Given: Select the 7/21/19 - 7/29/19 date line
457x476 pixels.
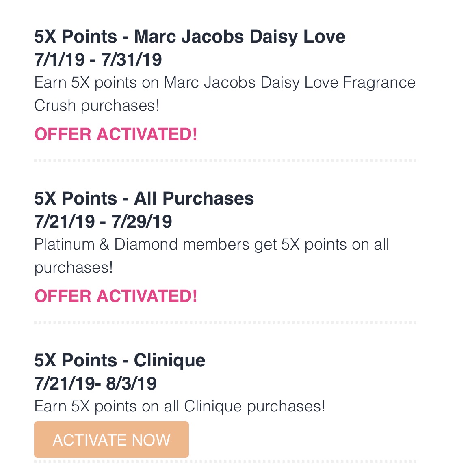Looking at the screenshot, I should (103, 221).
